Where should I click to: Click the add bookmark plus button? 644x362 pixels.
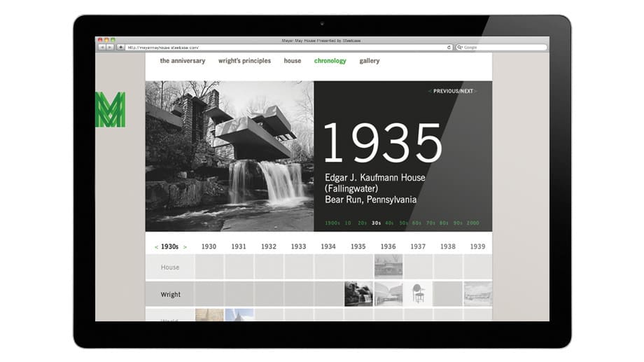tap(120, 48)
